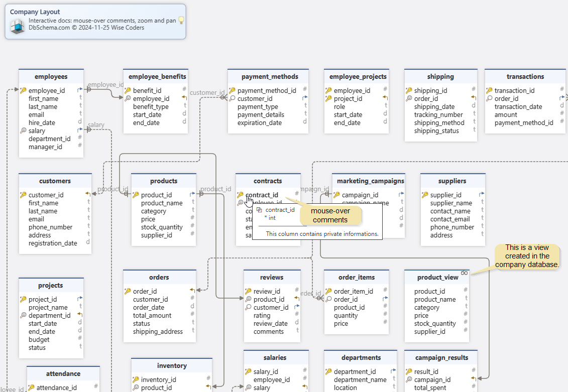The height and width of the screenshot is (392, 568).
Task: Open the DbSchema.com link in the header box
Action: tap(49, 28)
